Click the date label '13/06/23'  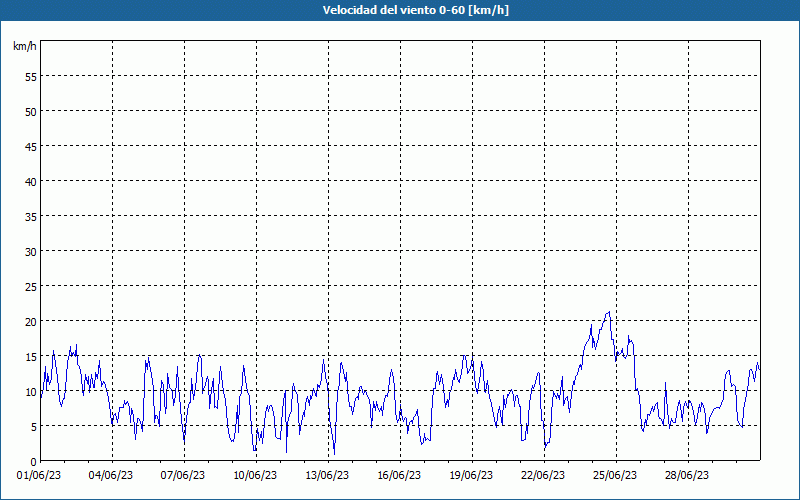[x=327, y=476]
